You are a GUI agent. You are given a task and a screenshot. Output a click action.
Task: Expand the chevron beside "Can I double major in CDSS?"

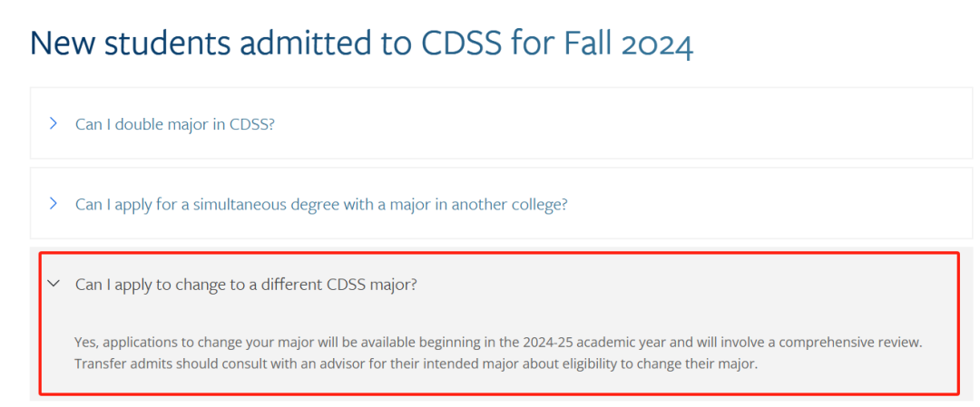click(x=54, y=123)
